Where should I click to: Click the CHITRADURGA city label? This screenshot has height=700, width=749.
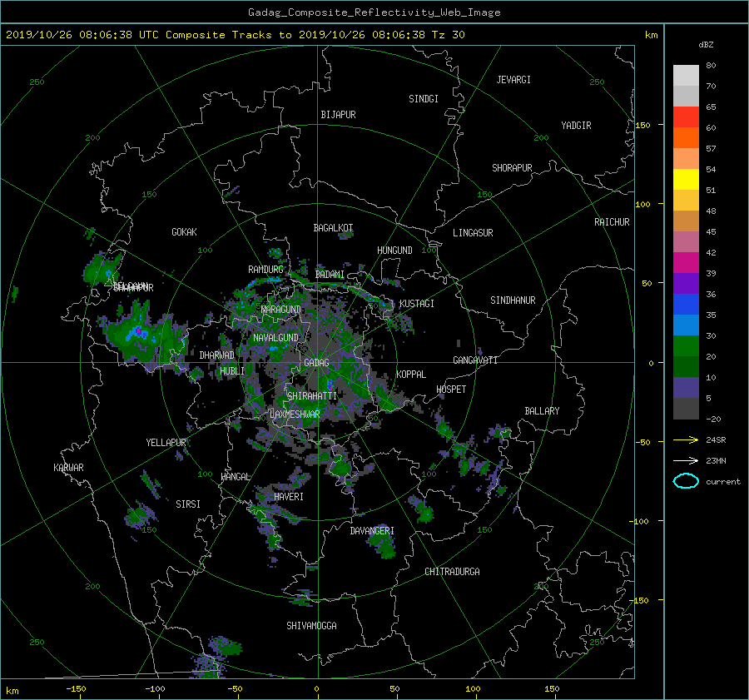pyautogui.click(x=452, y=572)
